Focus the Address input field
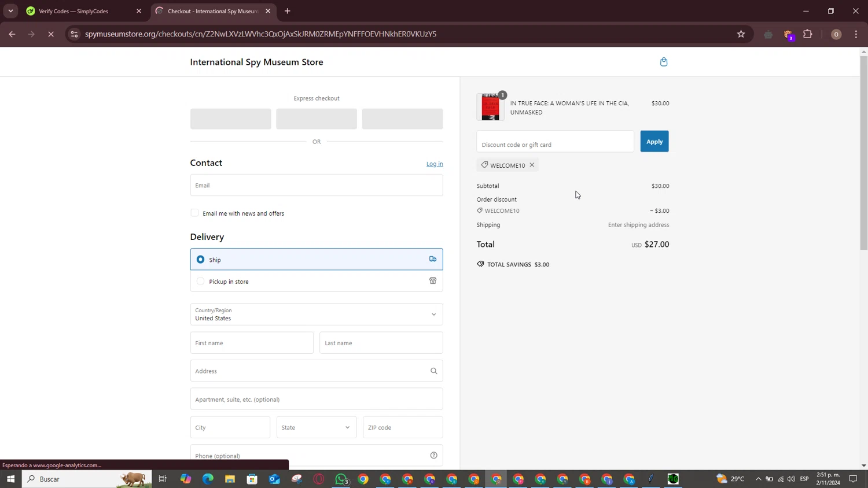868x488 pixels. coord(317,371)
